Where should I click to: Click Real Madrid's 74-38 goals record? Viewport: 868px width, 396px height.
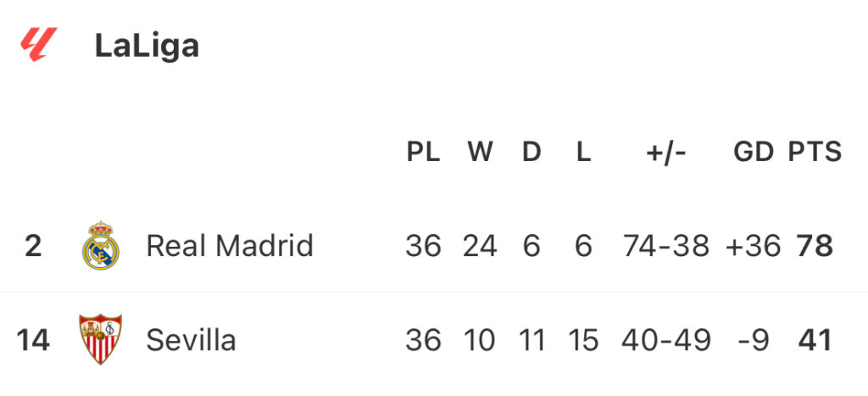pyautogui.click(x=666, y=246)
